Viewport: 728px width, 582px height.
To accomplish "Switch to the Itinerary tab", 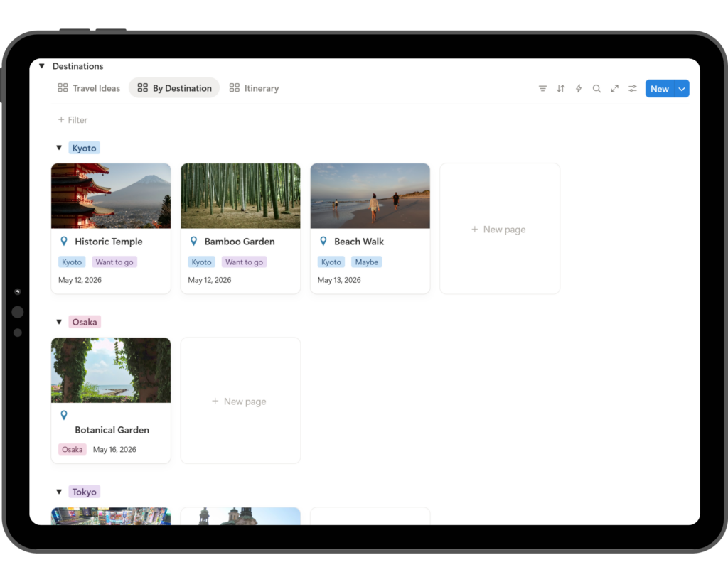I will pos(262,88).
